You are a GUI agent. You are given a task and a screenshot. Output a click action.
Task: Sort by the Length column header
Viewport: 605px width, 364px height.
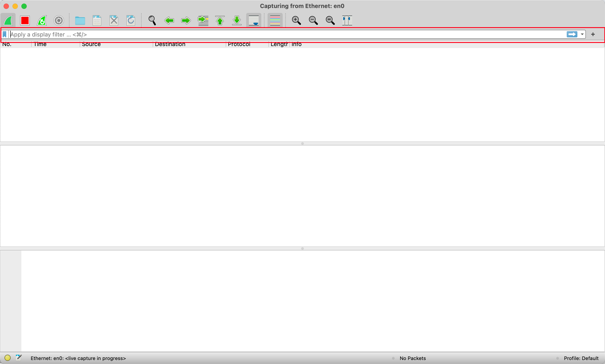(279, 44)
